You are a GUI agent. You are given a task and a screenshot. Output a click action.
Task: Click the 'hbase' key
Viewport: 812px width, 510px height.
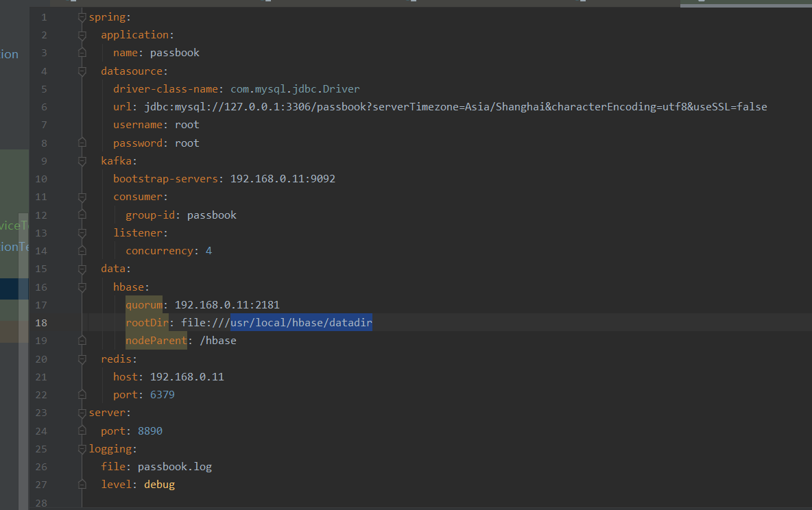[x=128, y=287]
